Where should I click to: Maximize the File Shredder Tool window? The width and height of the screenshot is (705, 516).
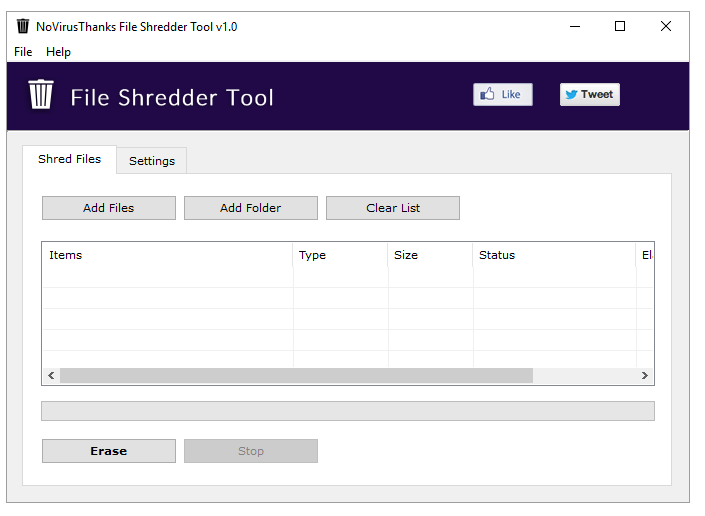620,27
